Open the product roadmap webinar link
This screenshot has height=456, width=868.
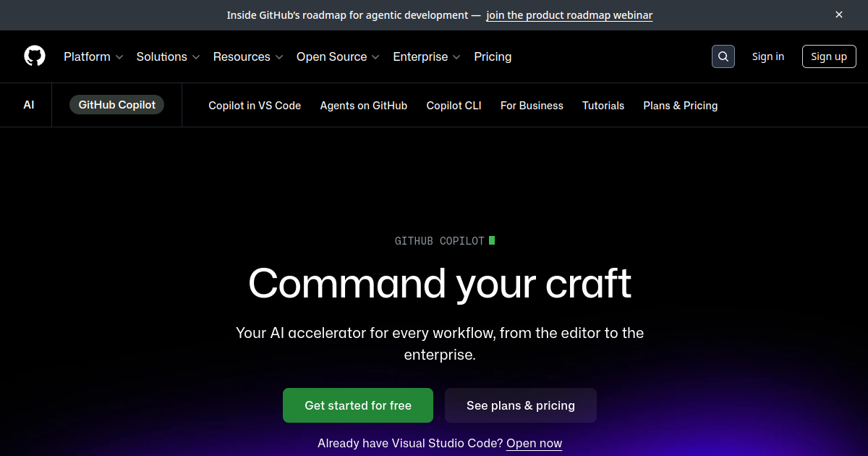tap(569, 15)
